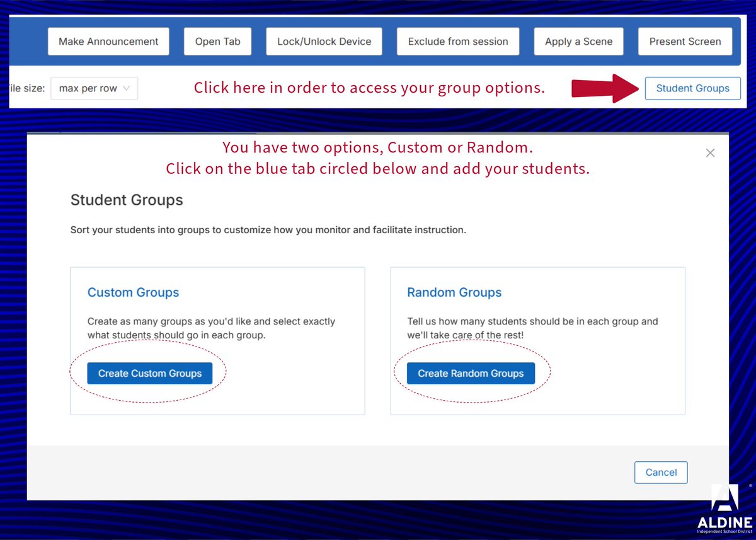
Task: Start Present Screen
Action: 685,42
